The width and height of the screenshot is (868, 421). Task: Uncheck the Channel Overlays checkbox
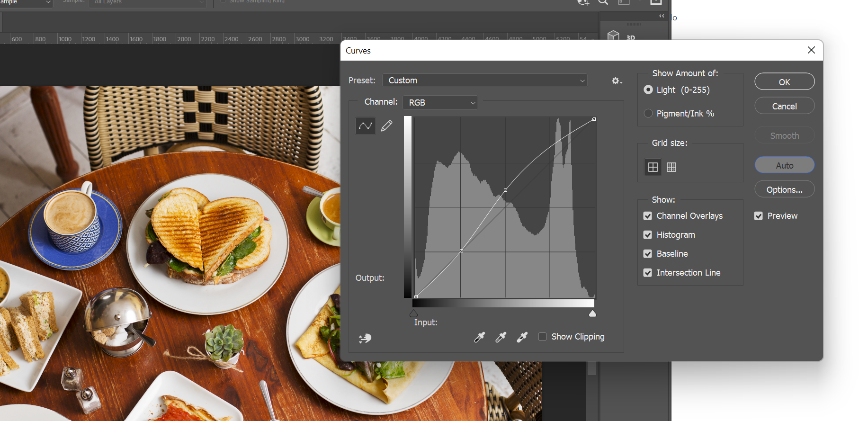pos(648,216)
